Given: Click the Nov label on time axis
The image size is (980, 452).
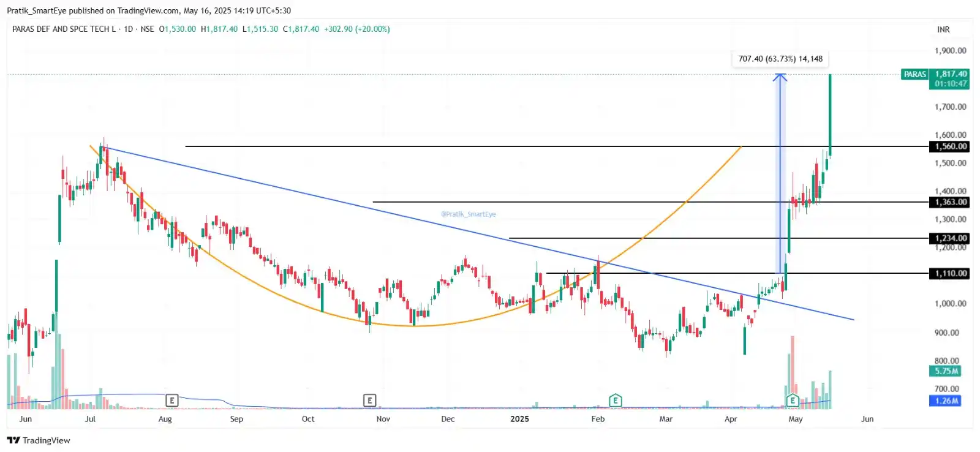Looking at the screenshot, I should pyautogui.click(x=383, y=419).
